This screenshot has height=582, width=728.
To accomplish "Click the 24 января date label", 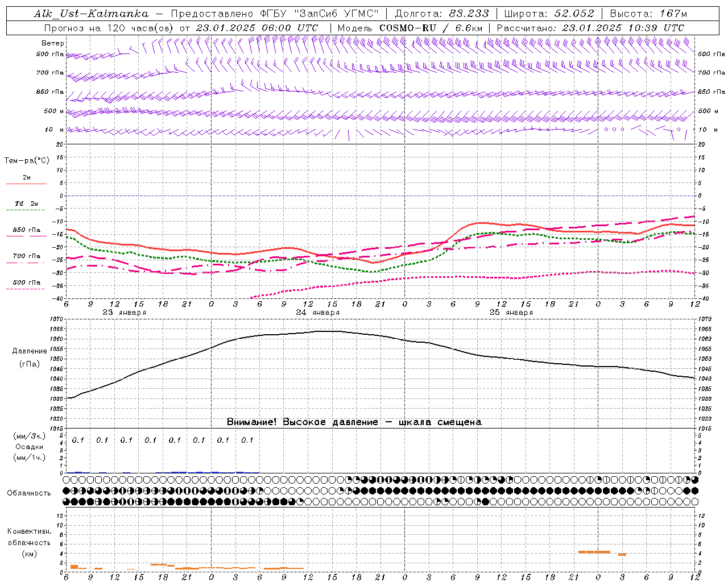I will (x=317, y=313).
